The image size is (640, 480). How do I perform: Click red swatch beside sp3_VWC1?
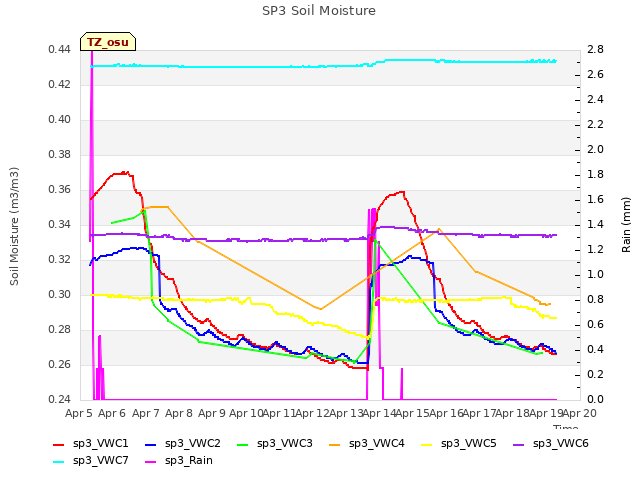[59, 444]
